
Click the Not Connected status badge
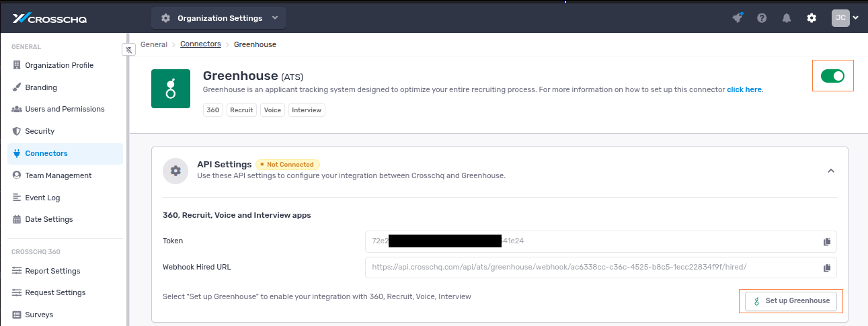pos(288,165)
